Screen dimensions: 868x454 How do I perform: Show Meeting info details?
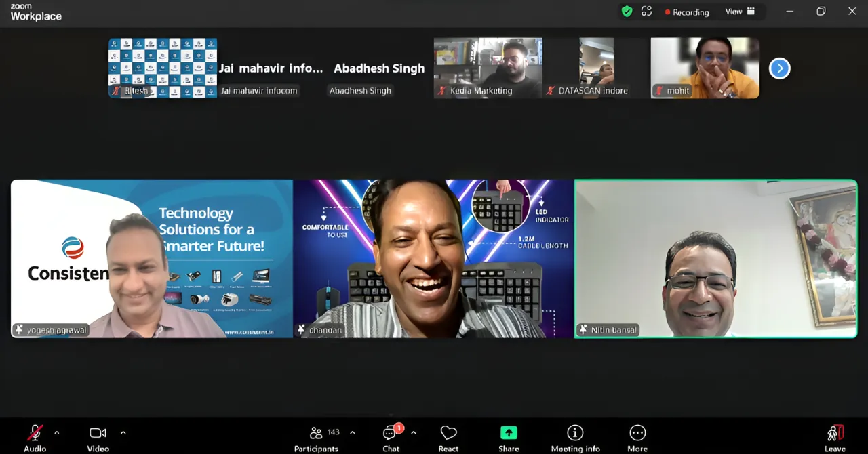575,437
